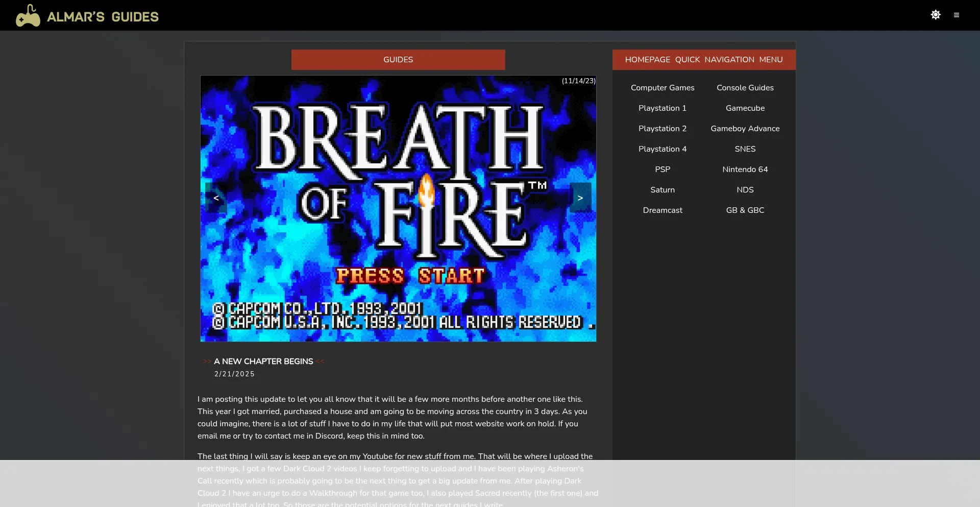Open the PSP link
This screenshot has width=980, height=507.
tap(663, 170)
